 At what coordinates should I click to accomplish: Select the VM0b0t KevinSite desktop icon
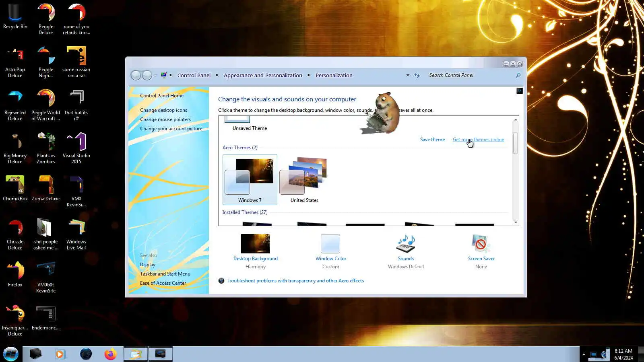pyautogui.click(x=46, y=278)
